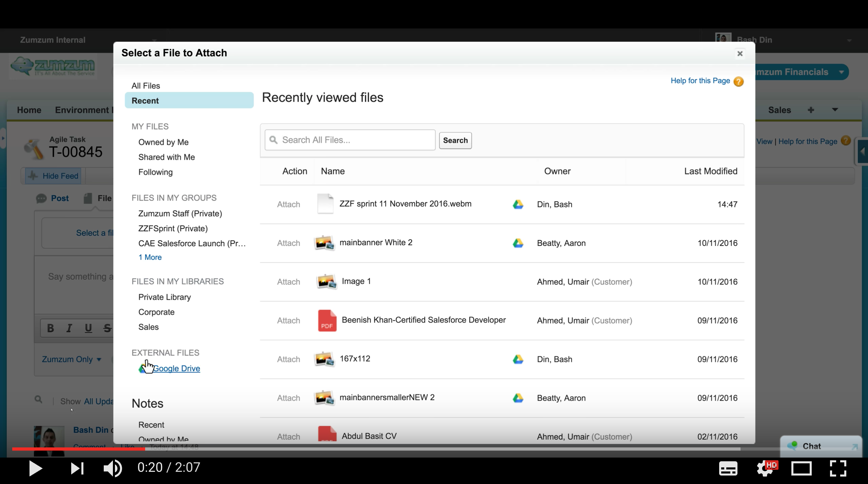Screen dimensions: 868x484
Task: Open the Chat panel
Action: 821,446
